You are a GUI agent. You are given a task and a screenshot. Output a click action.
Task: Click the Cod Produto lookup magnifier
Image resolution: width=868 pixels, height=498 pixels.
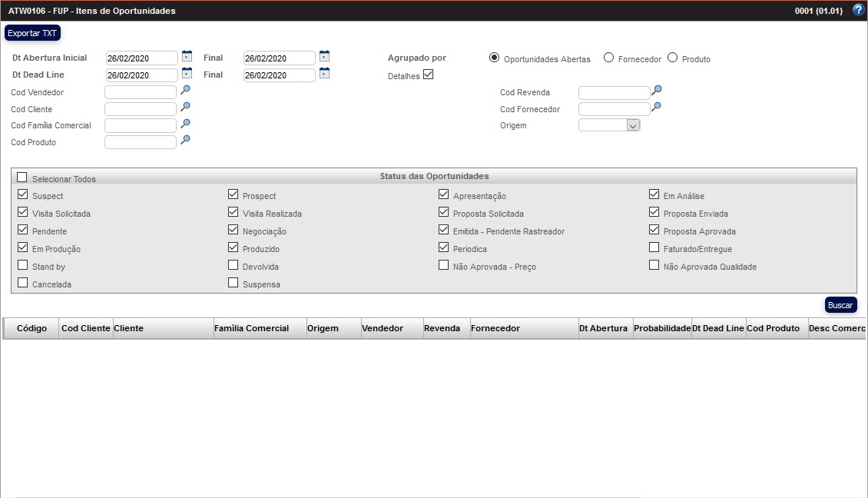(x=185, y=141)
